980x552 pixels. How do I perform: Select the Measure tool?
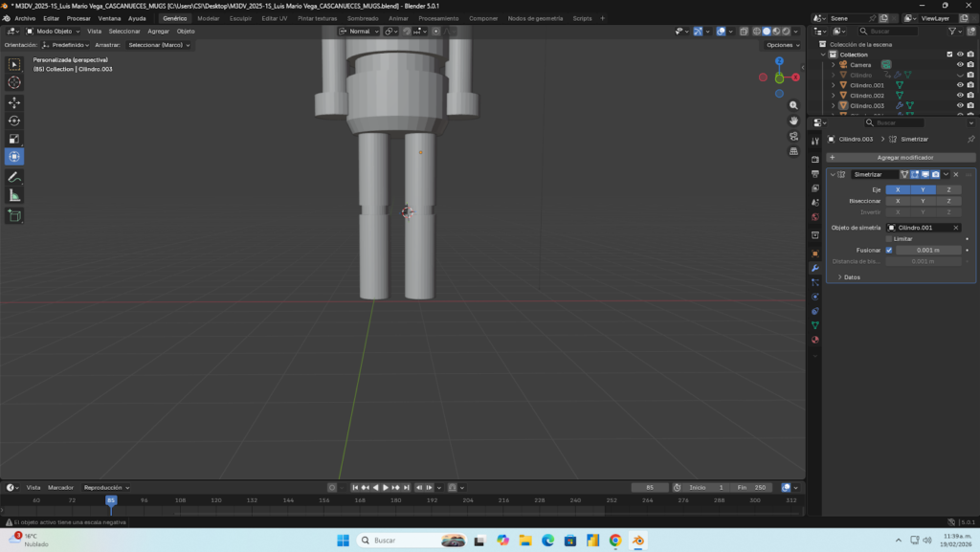coord(14,195)
